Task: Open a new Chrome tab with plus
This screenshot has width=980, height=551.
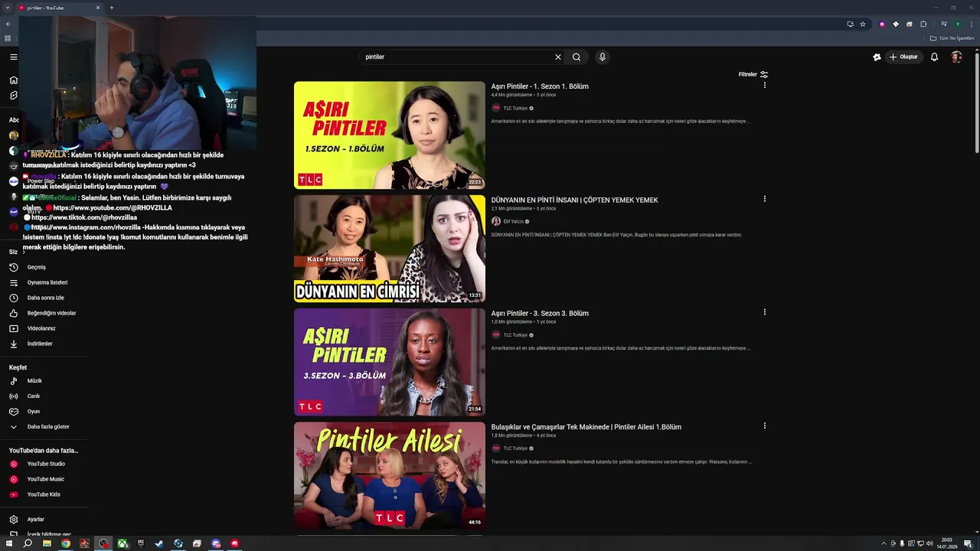Action: [x=112, y=8]
